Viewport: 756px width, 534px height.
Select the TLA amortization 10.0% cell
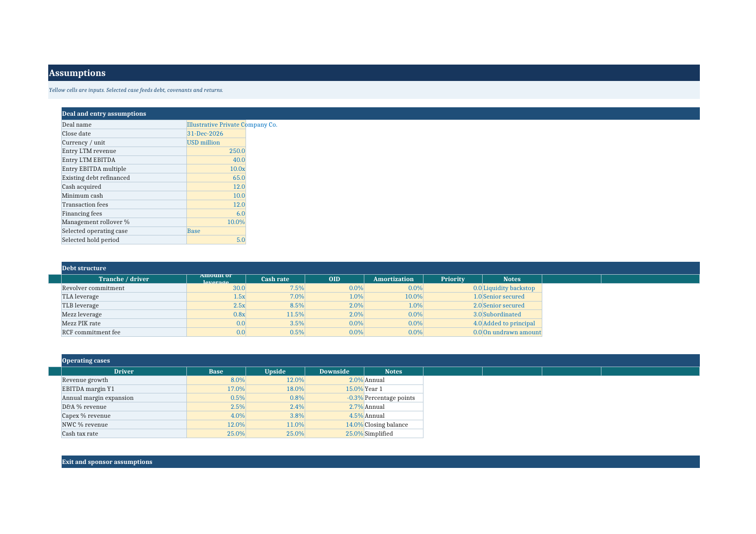394,297
